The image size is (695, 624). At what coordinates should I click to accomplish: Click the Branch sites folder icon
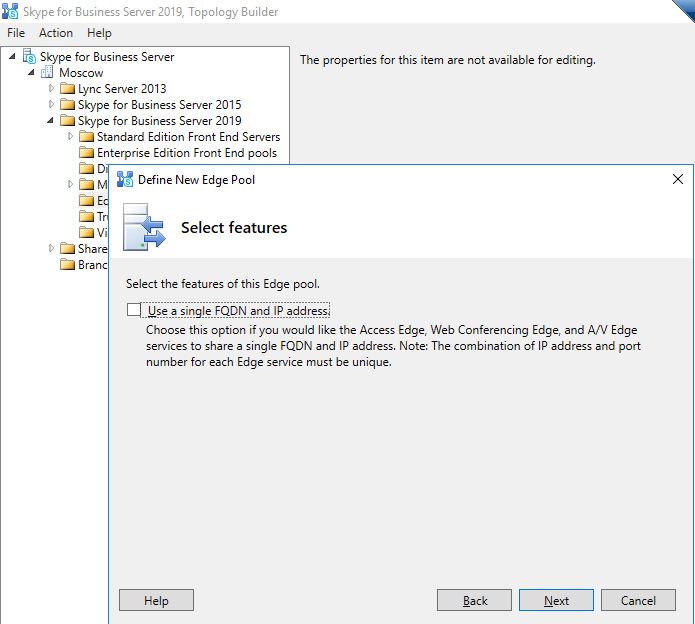67,265
